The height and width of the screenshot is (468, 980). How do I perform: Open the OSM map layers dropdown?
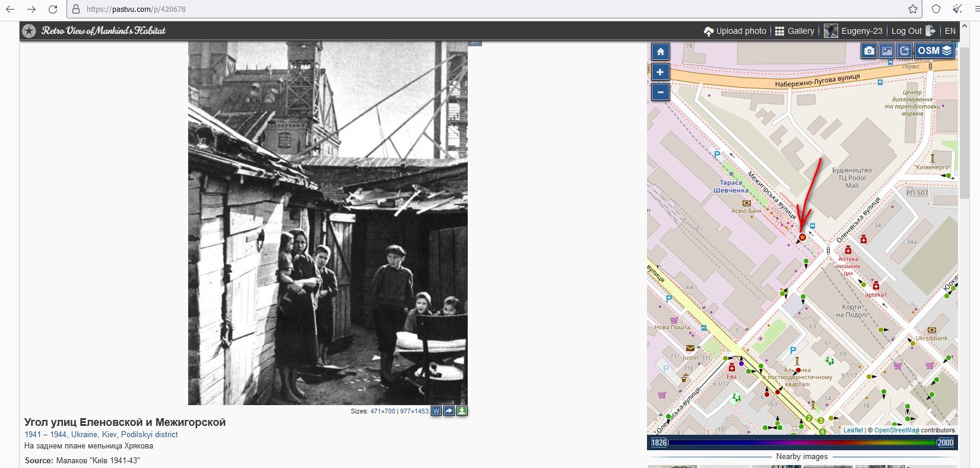(935, 50)
